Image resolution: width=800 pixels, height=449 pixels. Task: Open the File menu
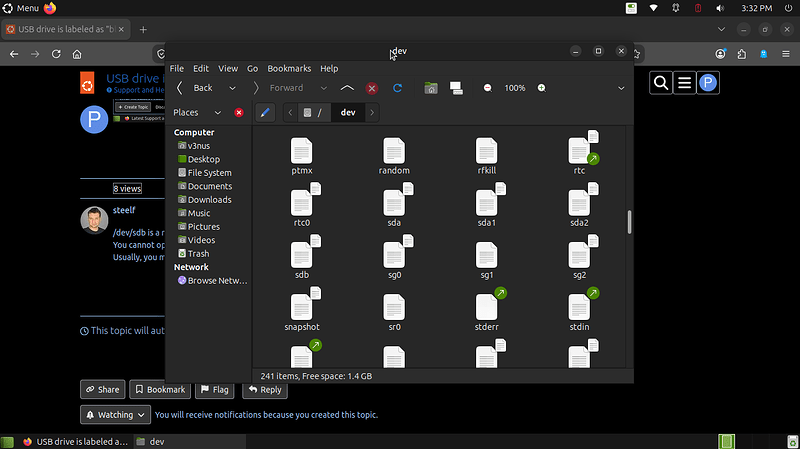[x=177, y=68]
